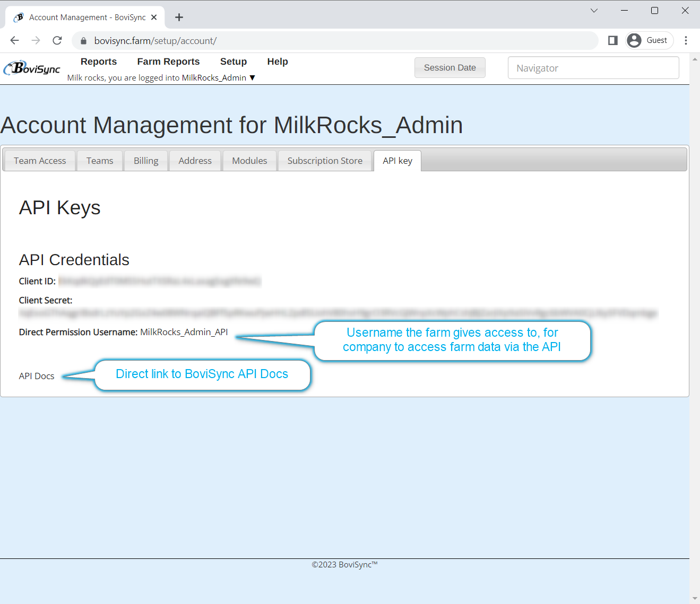Click the ©2023 BoviSync footer text
This screenshot has height=604, width=700.
344,564
